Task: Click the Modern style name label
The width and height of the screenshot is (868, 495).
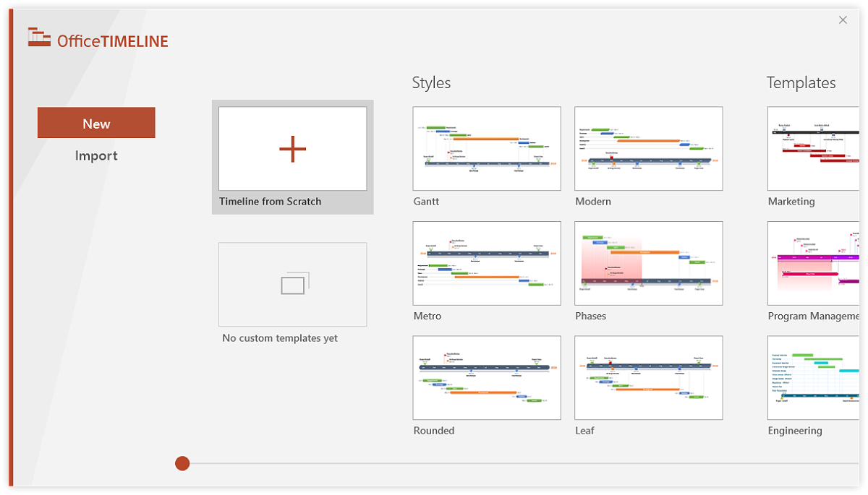Action: (593, 202)
